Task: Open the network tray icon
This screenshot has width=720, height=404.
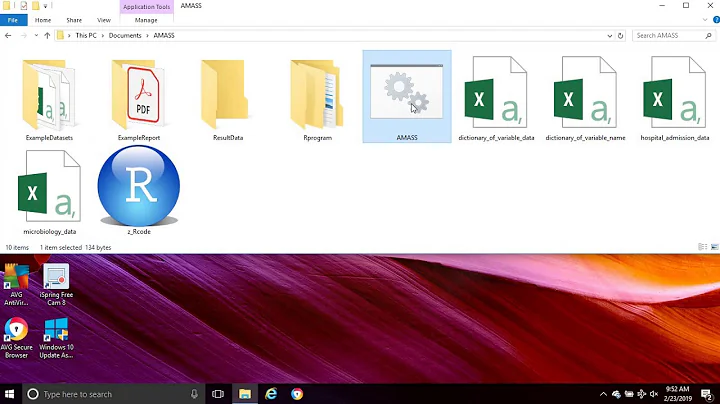Action: click(x=641, y=394)
